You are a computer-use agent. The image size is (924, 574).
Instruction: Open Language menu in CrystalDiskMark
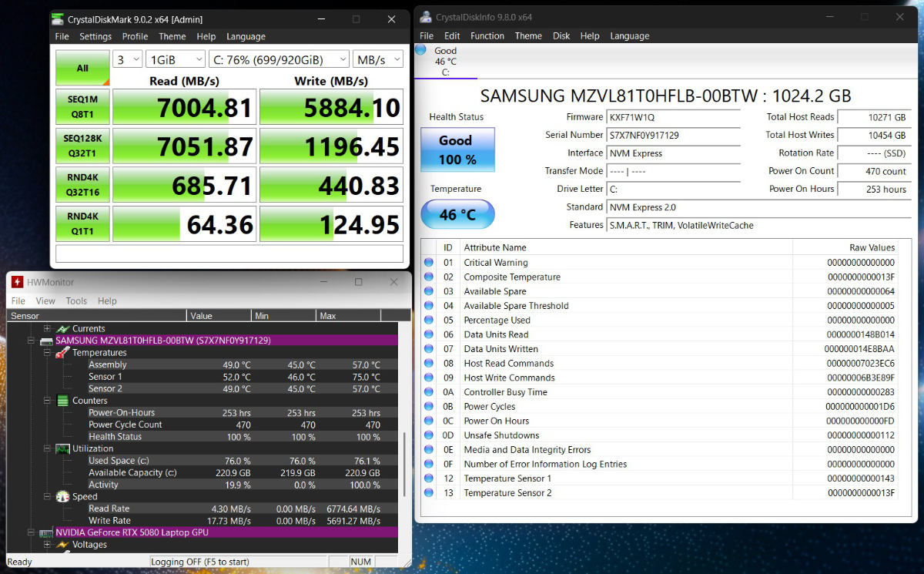point(246,36)
